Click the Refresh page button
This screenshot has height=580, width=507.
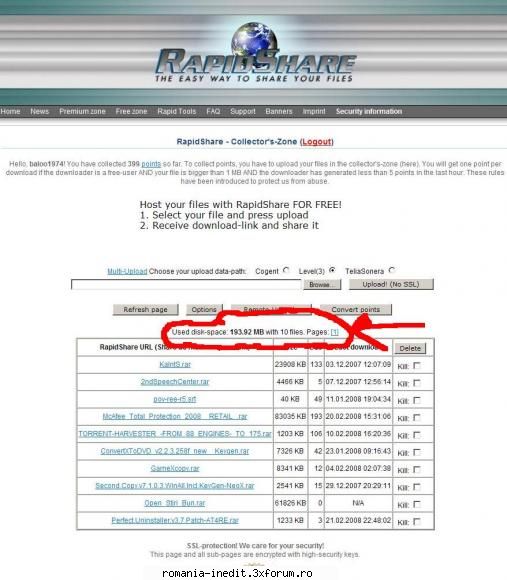tap(145, 310)
